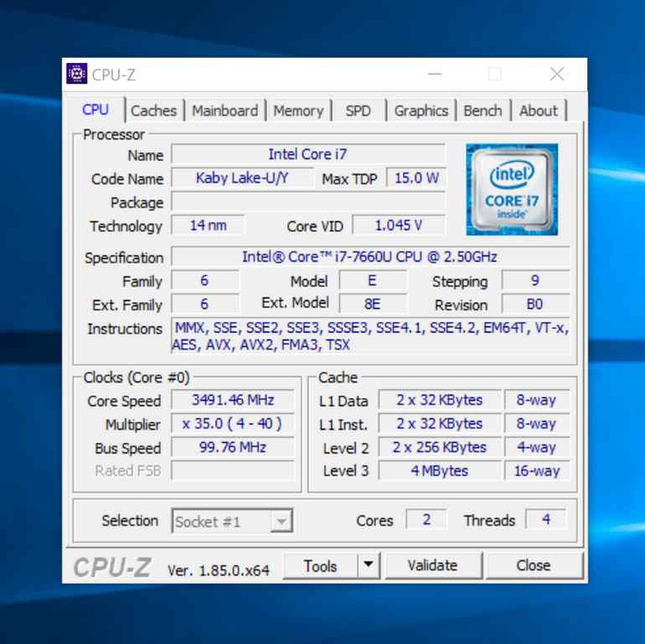Switch to the Bench tab
This screenshot has width=645, height=644.
click(482, 111)
